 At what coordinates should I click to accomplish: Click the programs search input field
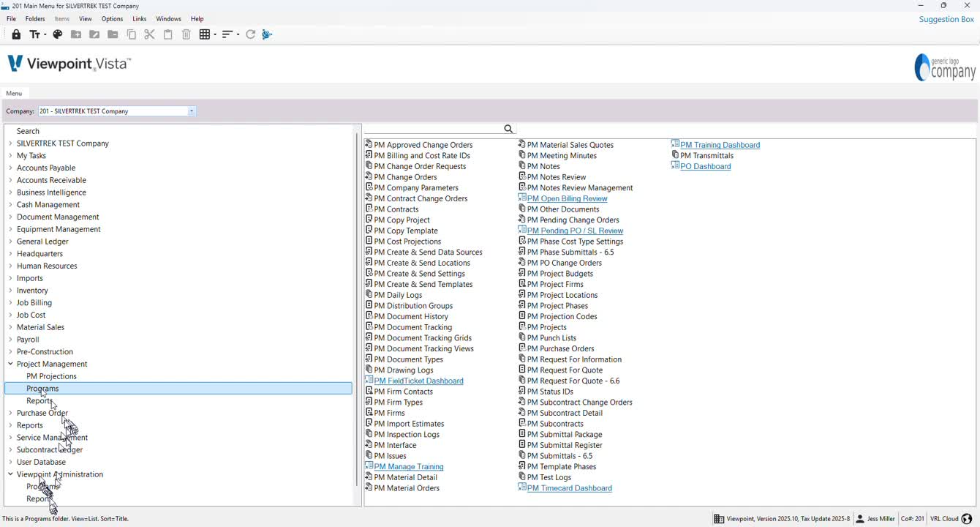(x=434, y=129)
